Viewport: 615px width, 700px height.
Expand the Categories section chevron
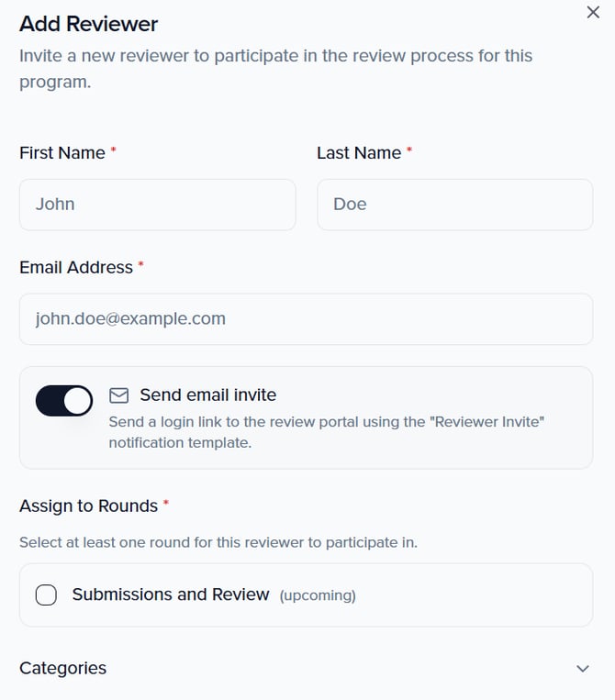point(583,669)
